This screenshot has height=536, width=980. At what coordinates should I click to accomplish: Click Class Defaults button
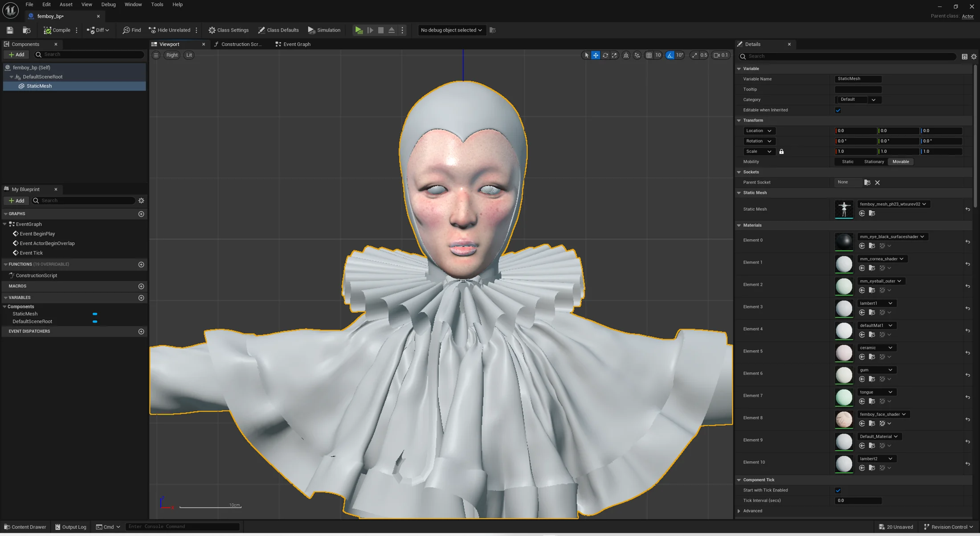(x=278, y=30)
